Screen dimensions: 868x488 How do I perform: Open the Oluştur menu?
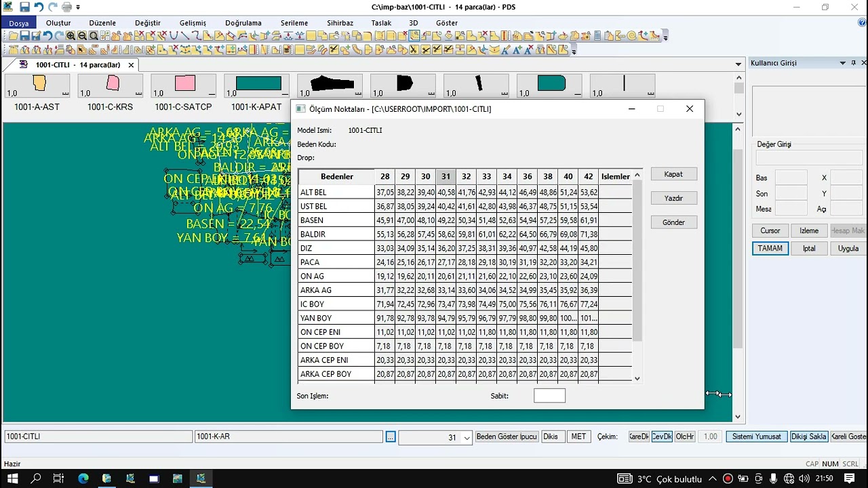click(58, 23)
